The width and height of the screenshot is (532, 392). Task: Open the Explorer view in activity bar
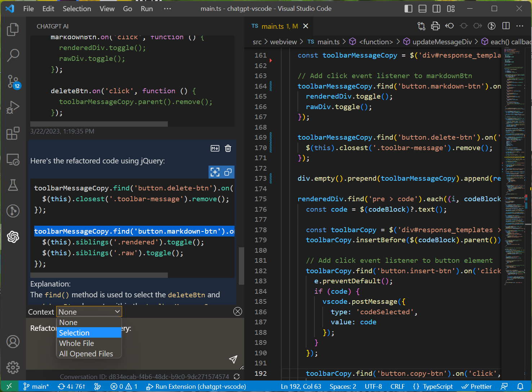pyautogui.click(x=13, y=30)
